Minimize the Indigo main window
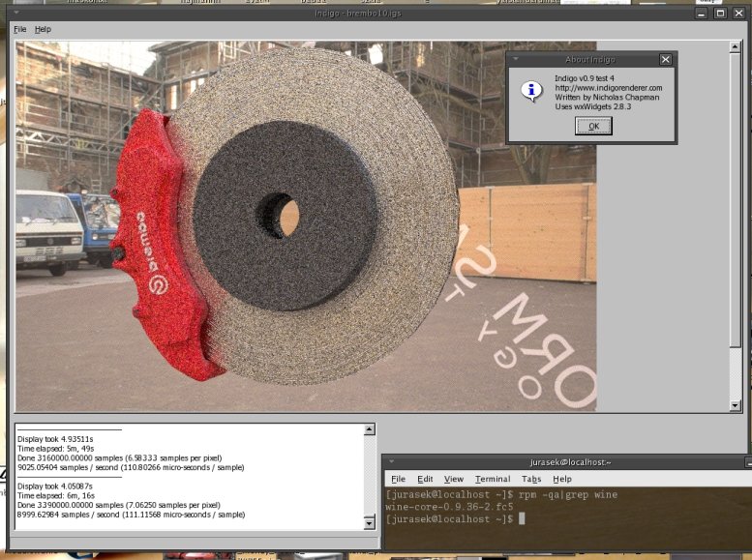The image size is (752, 560). tap(702, 13)
